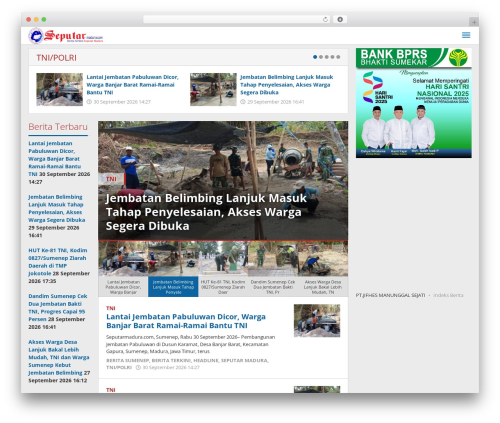Viewport: 500px width, 423px height.
Task: Open BERITA TERKINI category tag
Action: tap(171, 360)
